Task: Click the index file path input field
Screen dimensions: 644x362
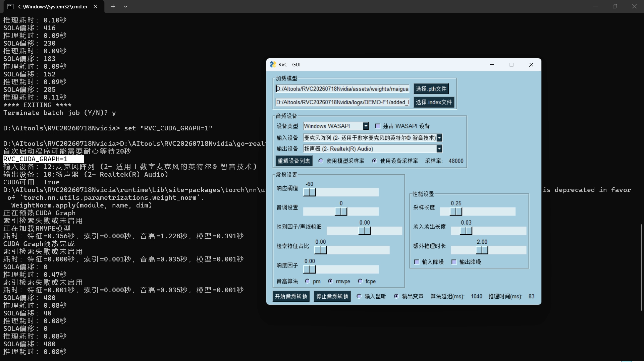Action: (x=342, y=102)
